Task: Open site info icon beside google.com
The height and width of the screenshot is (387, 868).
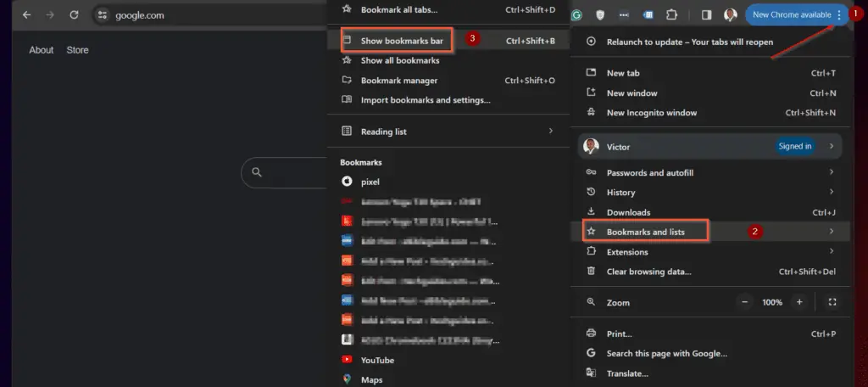Action: point(102,15)
